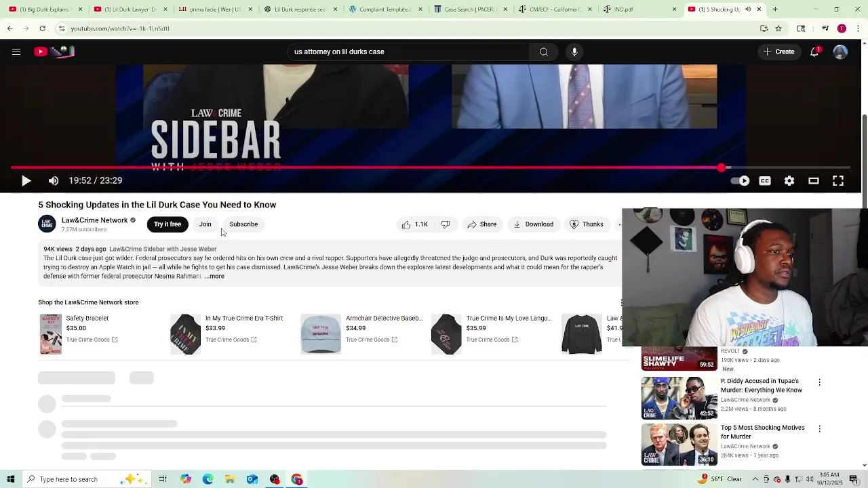Image resolution: width=868 pixels, height=488 pixels.
Task: Switch to prima facie Wex tab
Action: click(214, 9)
